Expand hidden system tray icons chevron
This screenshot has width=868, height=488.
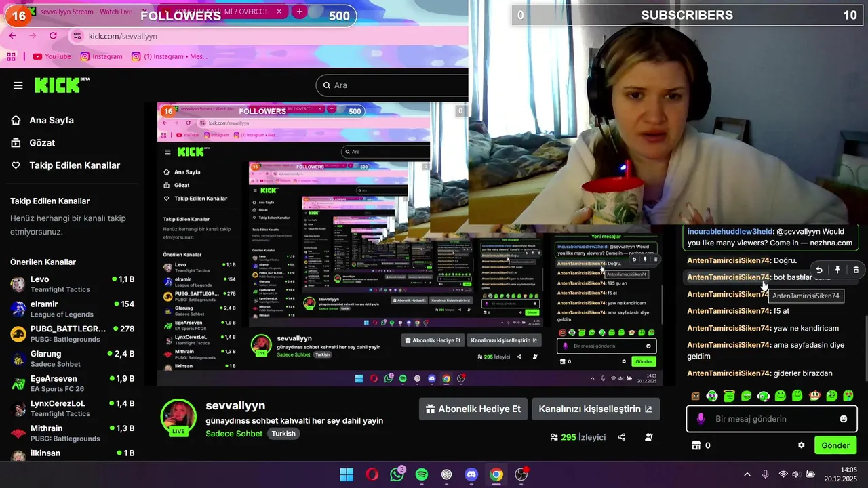point(747,474)
